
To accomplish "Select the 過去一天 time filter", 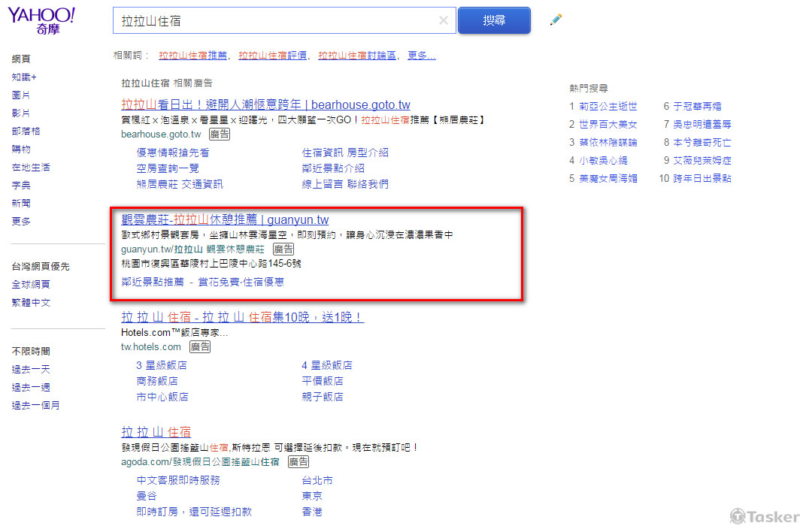I will coord(31,369).
